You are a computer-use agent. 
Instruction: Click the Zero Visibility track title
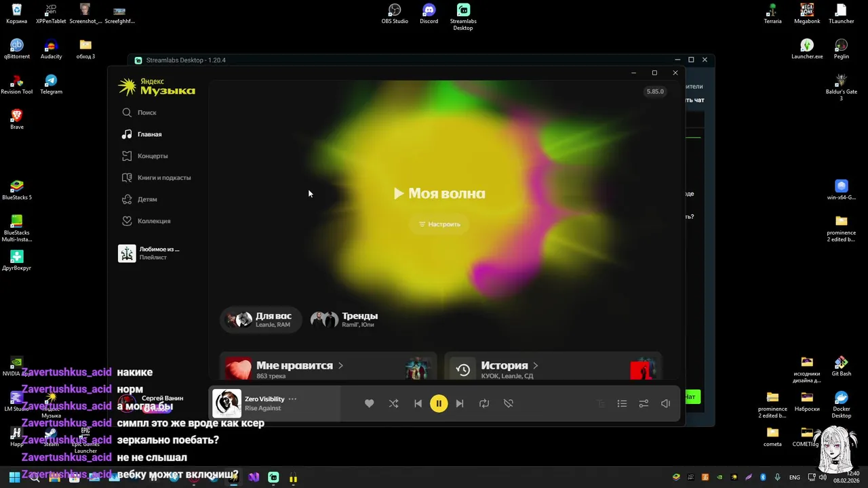click(264, 399)
